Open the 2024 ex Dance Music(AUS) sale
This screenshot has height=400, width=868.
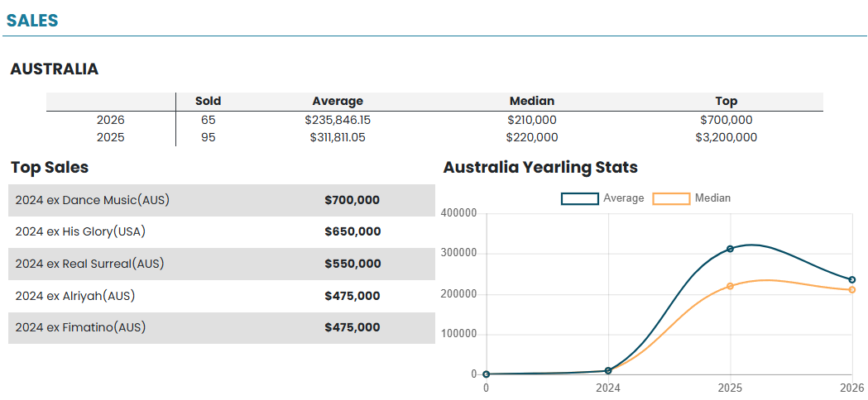coord(93,200)
